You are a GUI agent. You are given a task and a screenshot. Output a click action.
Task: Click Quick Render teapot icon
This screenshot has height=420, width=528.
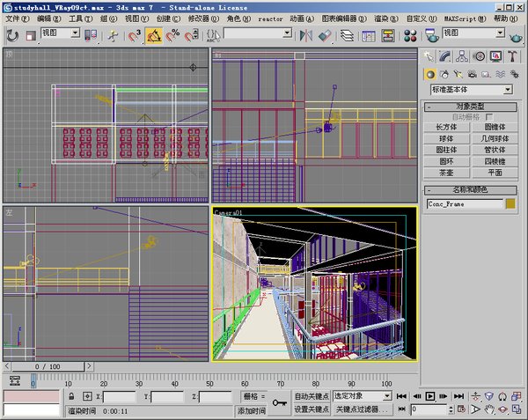tap(516, 37)
